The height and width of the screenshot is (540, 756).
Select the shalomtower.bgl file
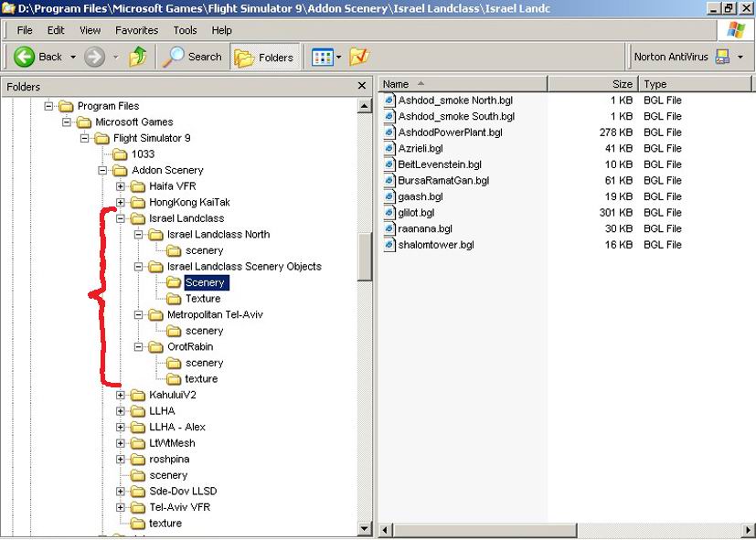435,245
